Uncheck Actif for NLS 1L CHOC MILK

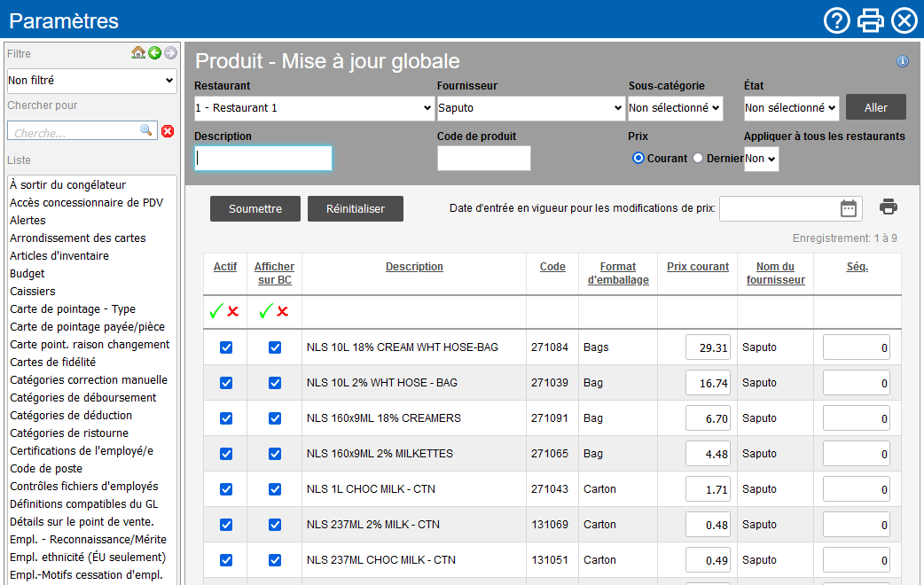(x=226, y=489)
